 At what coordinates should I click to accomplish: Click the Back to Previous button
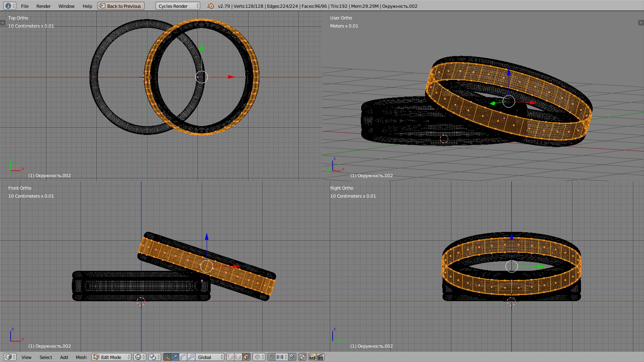[x=121, y=6]
